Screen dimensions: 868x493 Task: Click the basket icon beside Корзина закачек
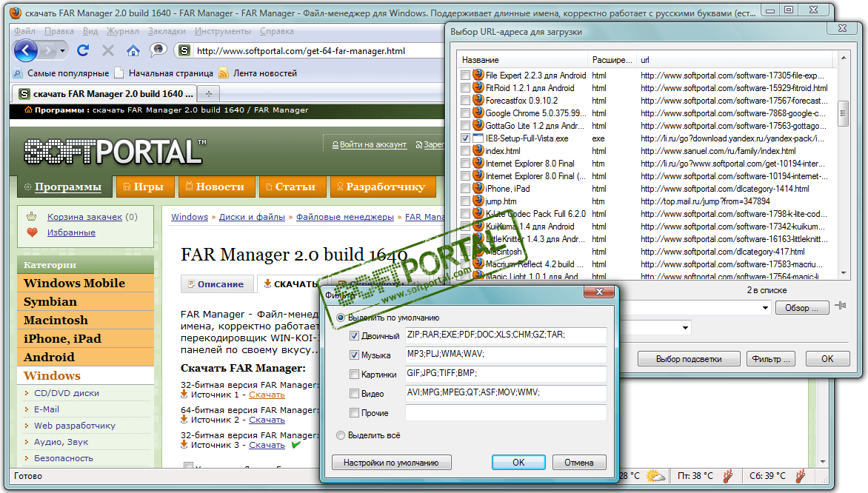pos(32,217)
